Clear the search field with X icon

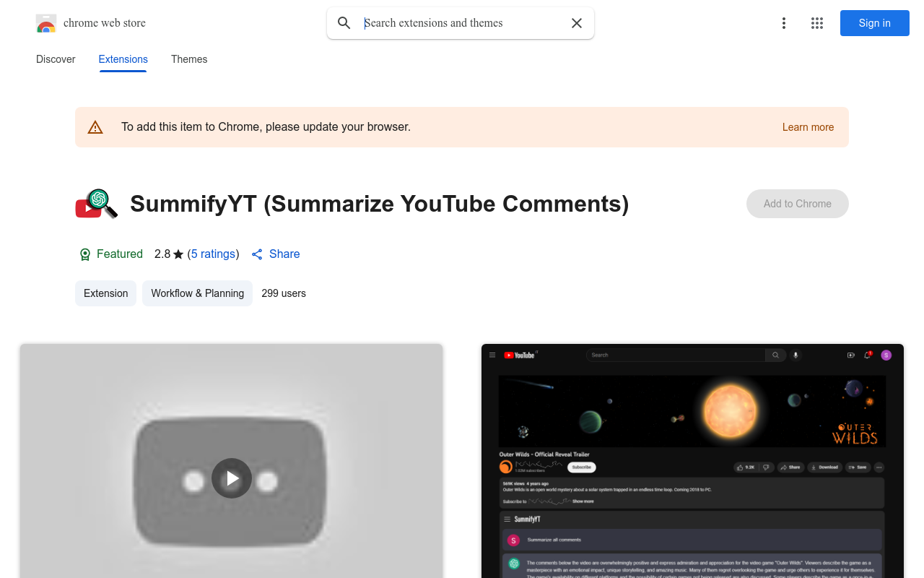577,23
